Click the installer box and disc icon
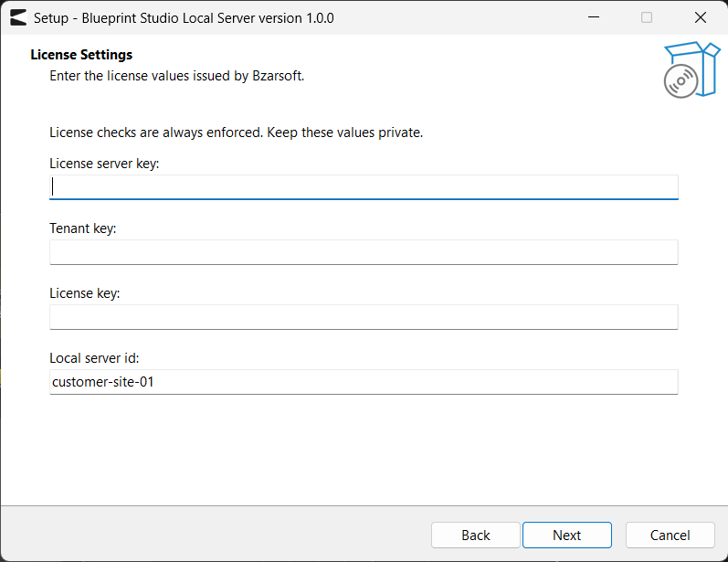The width and height of the screenshot is (728, 562). (x=691, y=69)
